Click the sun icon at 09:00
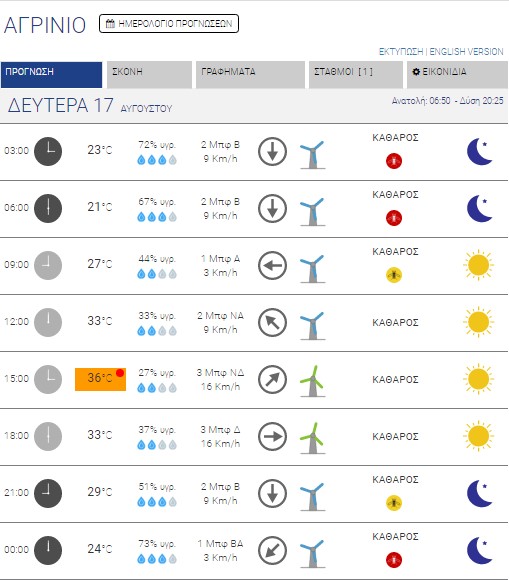 click(x=478, y=265)
